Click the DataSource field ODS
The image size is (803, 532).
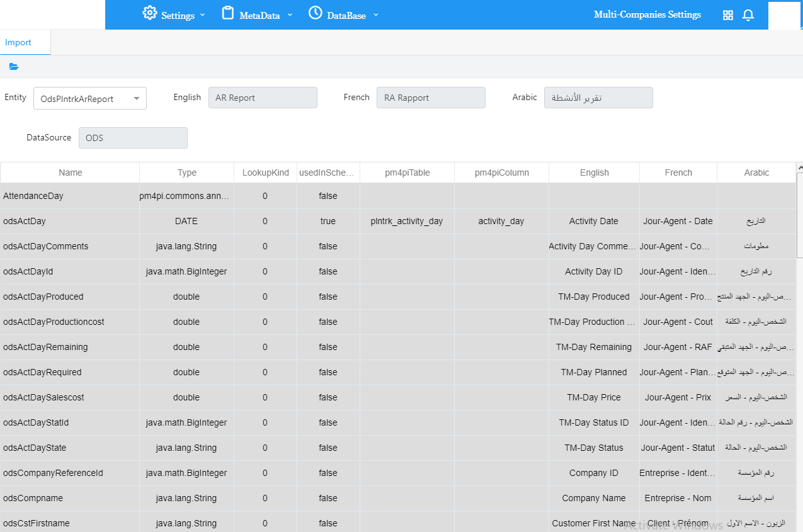pos(133,138)
